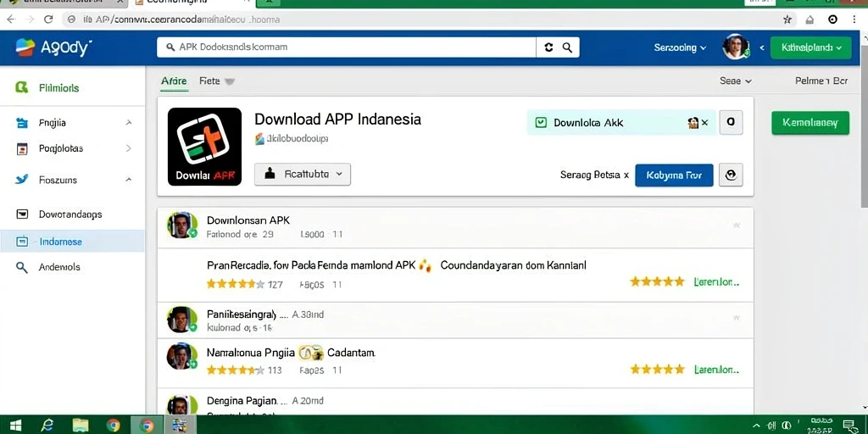Select Indarnese in the sidebar
Image resolution: width=868 pixels, height=434 pixels.
tap(72, 242)
